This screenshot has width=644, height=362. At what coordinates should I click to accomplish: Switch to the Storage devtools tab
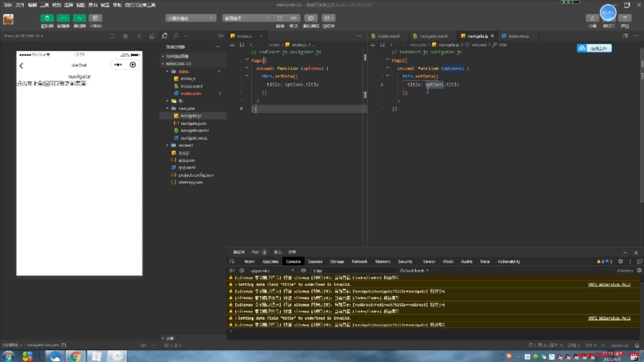tap(337, 261)
